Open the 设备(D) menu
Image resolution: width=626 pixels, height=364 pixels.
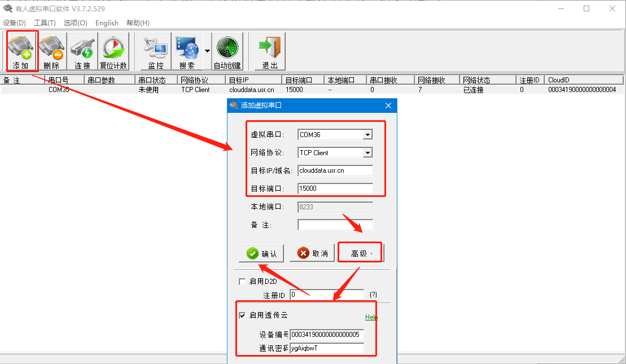pos(14,23)
